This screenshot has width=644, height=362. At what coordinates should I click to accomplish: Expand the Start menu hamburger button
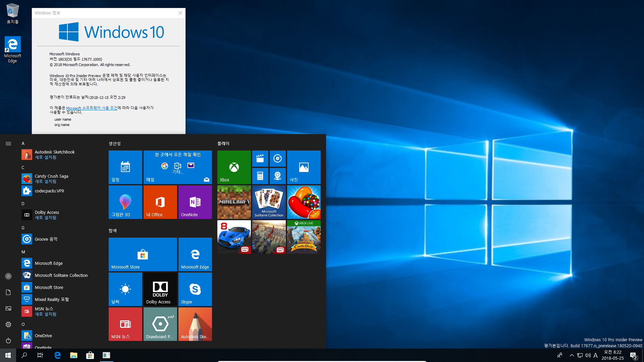[x=8, y=143]
